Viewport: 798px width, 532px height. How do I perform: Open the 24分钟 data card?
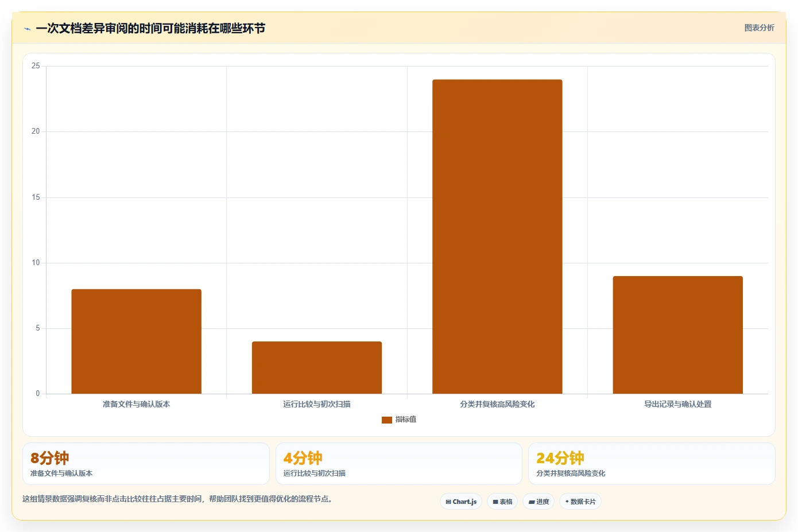652,464
